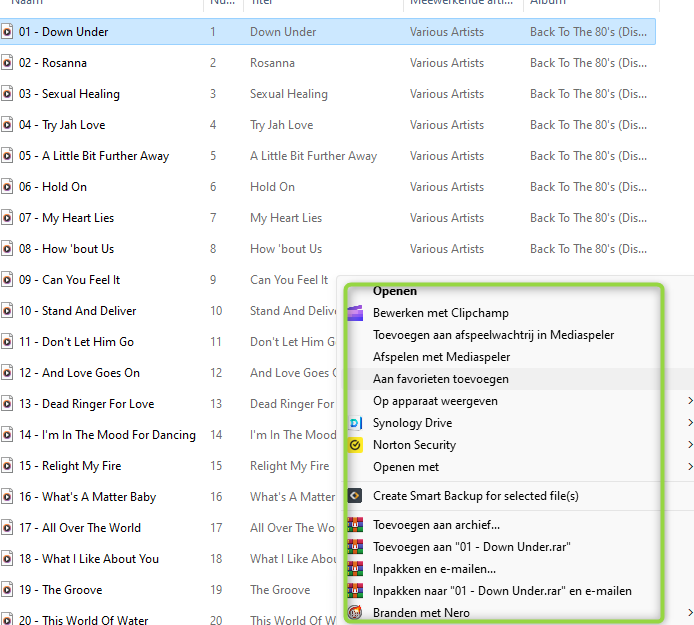Expand the Norton Security submenu
The width and height of the screenshot is (694, 625).
[x=690, y=444]
